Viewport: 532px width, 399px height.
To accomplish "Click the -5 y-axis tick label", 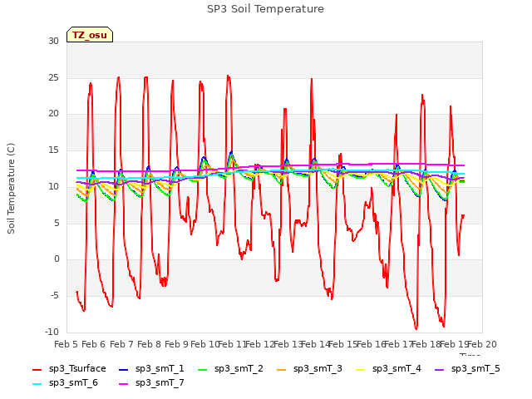I will (x=55, y=296).
